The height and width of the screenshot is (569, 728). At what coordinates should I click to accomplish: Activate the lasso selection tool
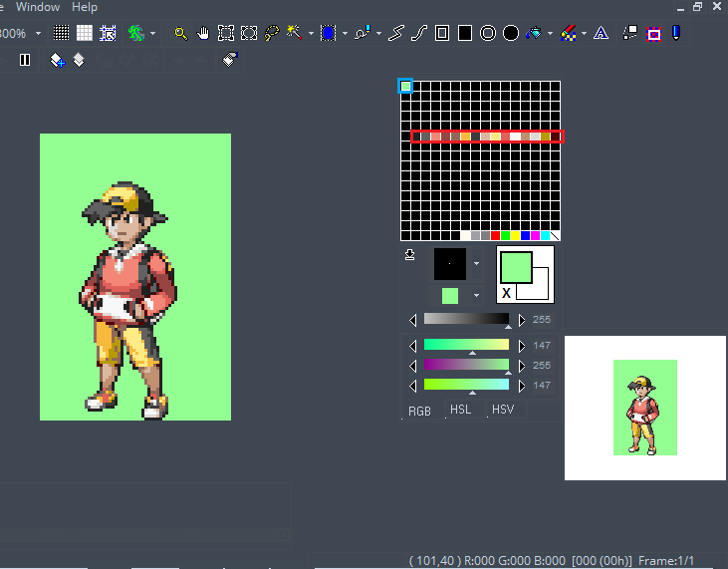tap(271, 33)
